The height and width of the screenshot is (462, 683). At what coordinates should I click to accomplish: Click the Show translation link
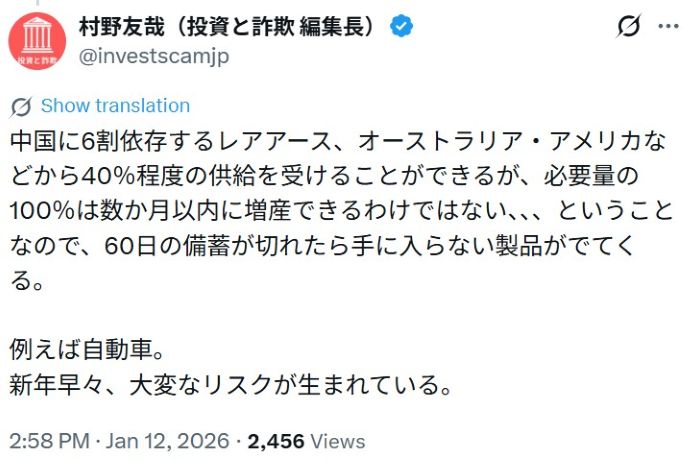(x=115, y=106)
